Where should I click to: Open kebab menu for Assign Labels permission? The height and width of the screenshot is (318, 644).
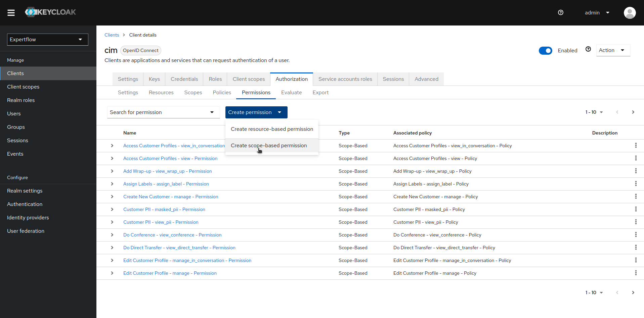click(636, 184)
